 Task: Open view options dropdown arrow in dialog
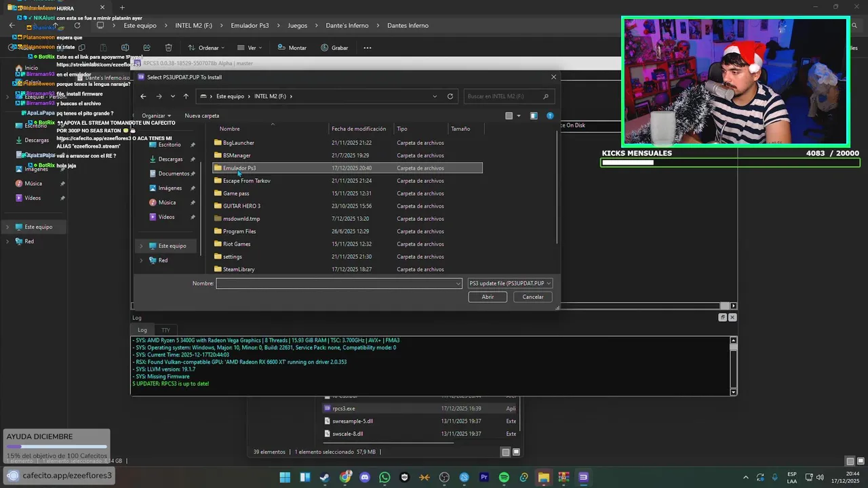[x=519, y=116]
